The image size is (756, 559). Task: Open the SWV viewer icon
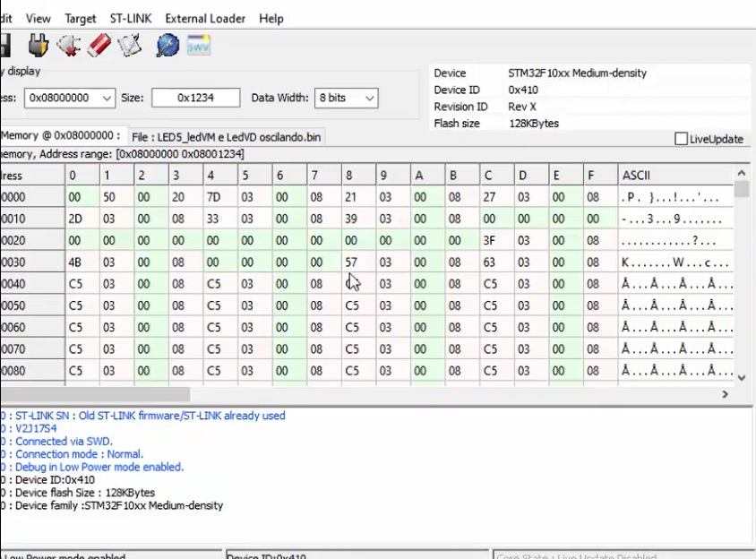pyautogui.click(x=198, y=45)
